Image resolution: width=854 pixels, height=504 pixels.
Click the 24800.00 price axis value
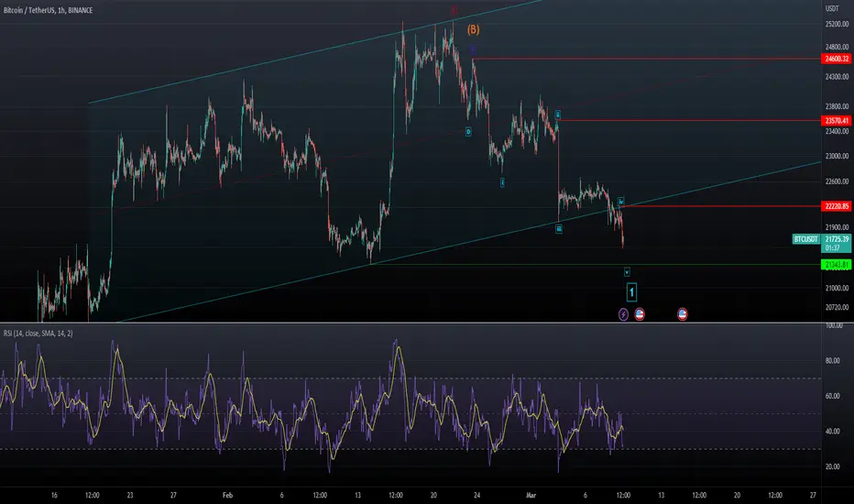click(837, 47)
